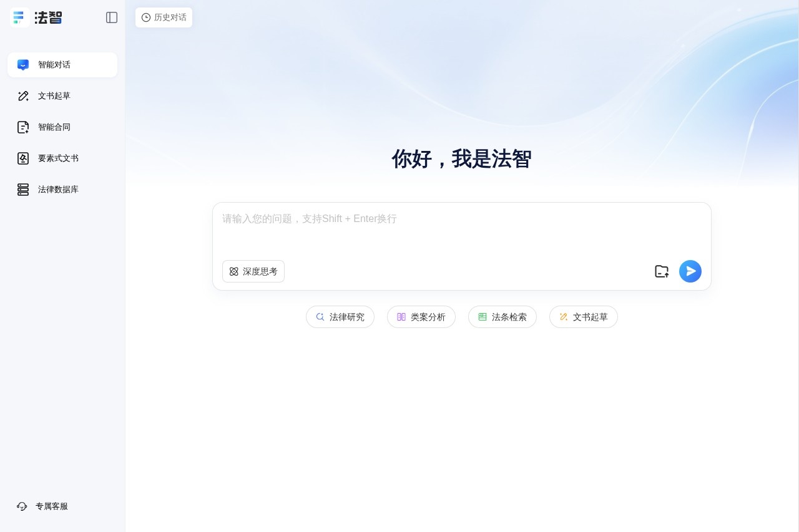
Task: Collapse the sidebar with the panel icon
Action: click(x=112, y=17)
